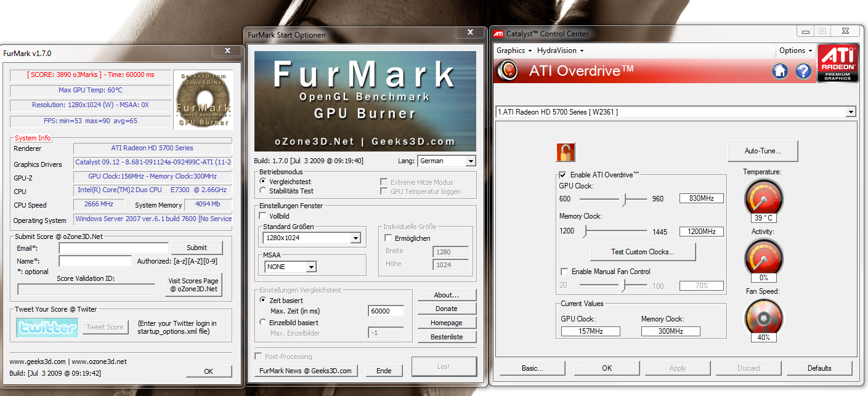Click the Submit score button

pos(197,248)
